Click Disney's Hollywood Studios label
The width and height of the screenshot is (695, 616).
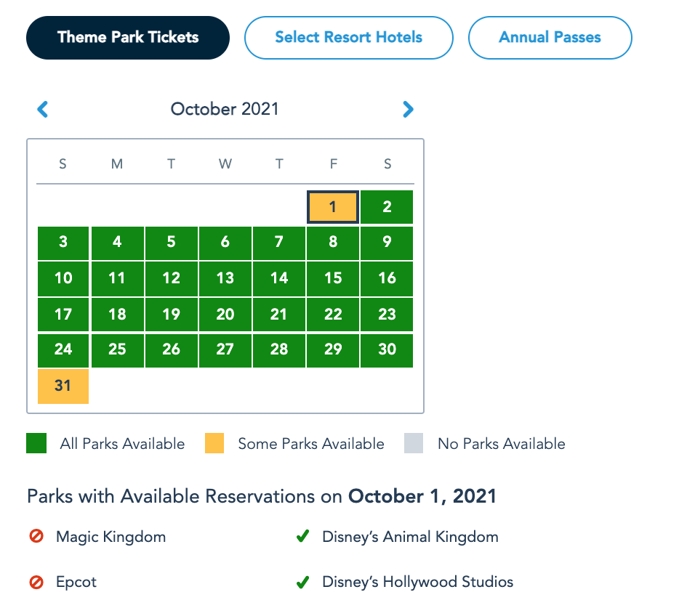(x=417, y=582)
